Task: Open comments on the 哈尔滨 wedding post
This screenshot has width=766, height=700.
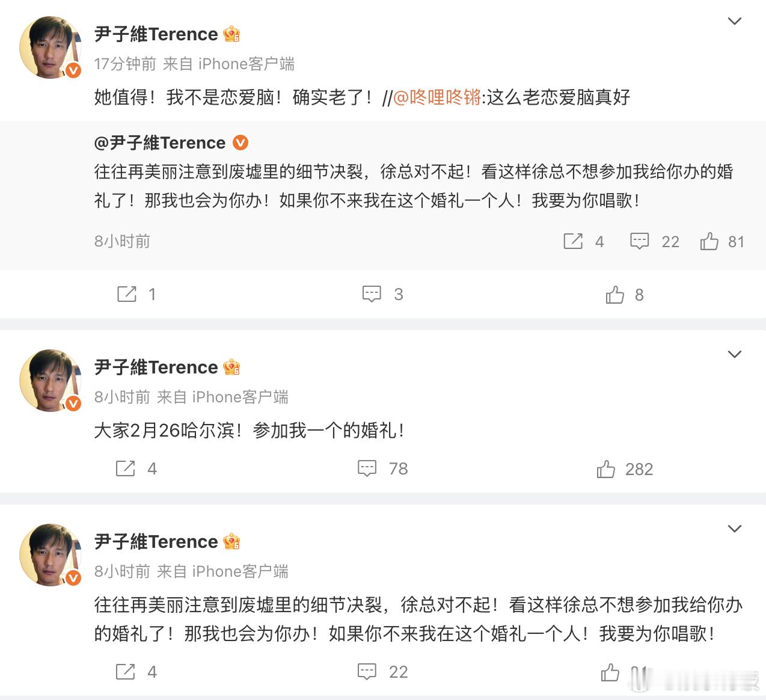Action: coord(367,468)
